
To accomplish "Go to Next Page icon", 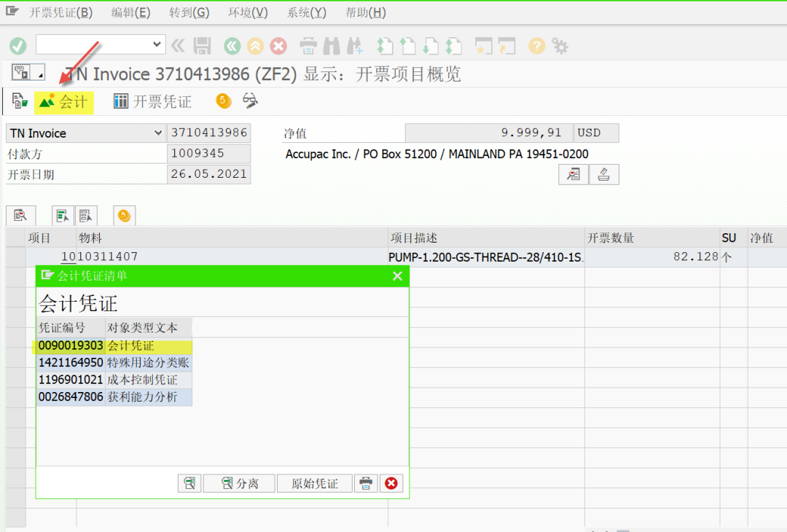I will 431,46.
